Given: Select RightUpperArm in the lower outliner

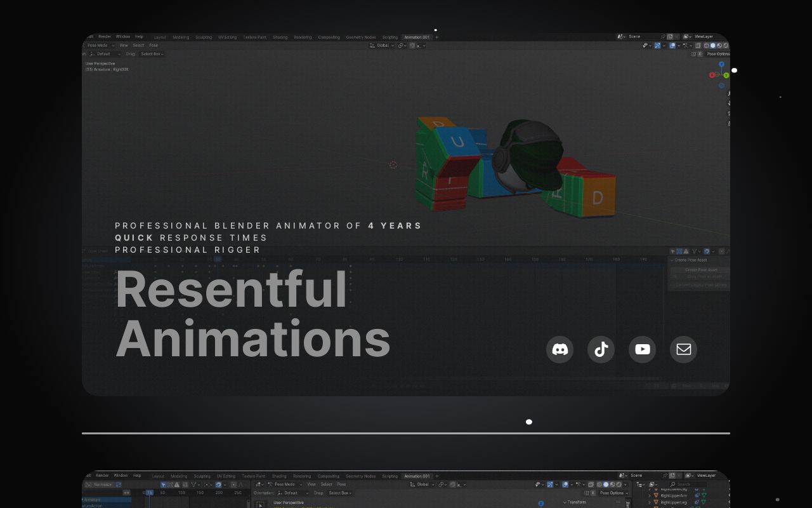Looking at the screenshot, I should click(674, 495).
